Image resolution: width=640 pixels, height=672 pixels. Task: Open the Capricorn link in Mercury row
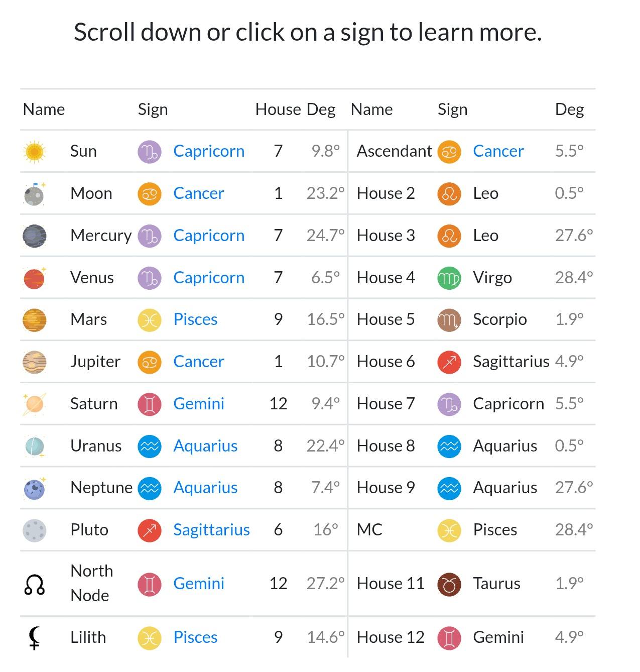209,236
